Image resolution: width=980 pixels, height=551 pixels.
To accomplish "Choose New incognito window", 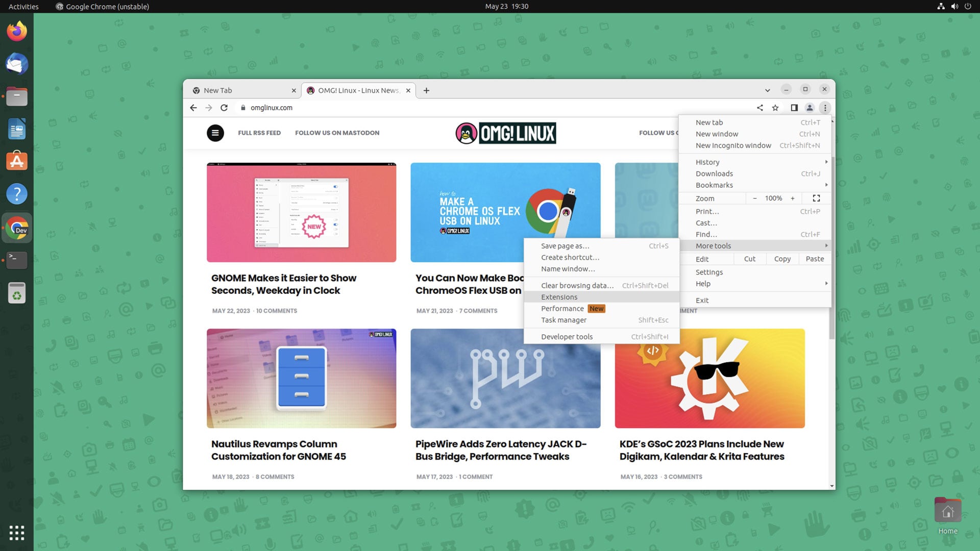I will (x=755, y=145).
